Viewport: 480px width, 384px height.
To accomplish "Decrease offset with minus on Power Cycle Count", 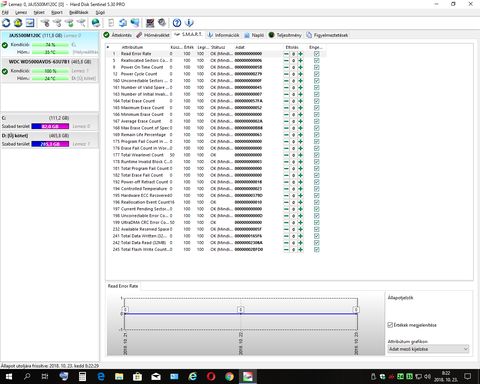I will click(286, 74).
